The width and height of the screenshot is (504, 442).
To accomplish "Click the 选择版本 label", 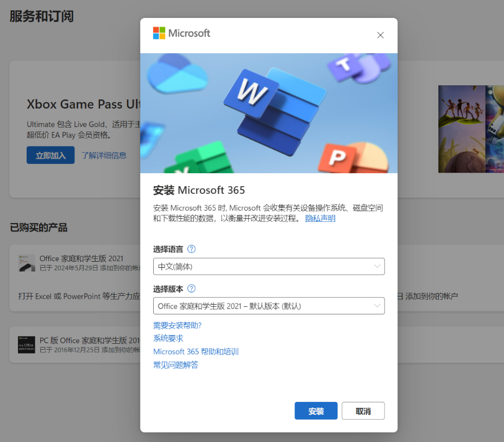I will coord(168,289).
